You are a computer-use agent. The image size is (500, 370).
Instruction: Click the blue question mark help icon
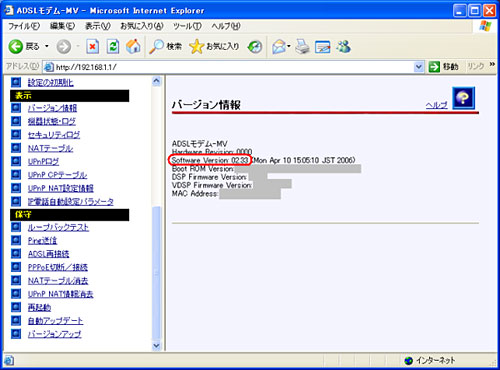point(463,98)
